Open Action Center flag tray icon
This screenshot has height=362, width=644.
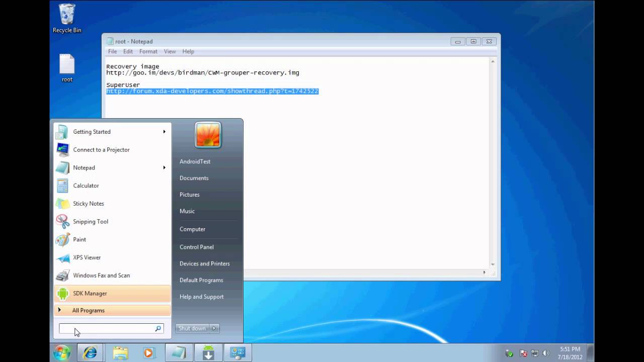tap(523, 353)
